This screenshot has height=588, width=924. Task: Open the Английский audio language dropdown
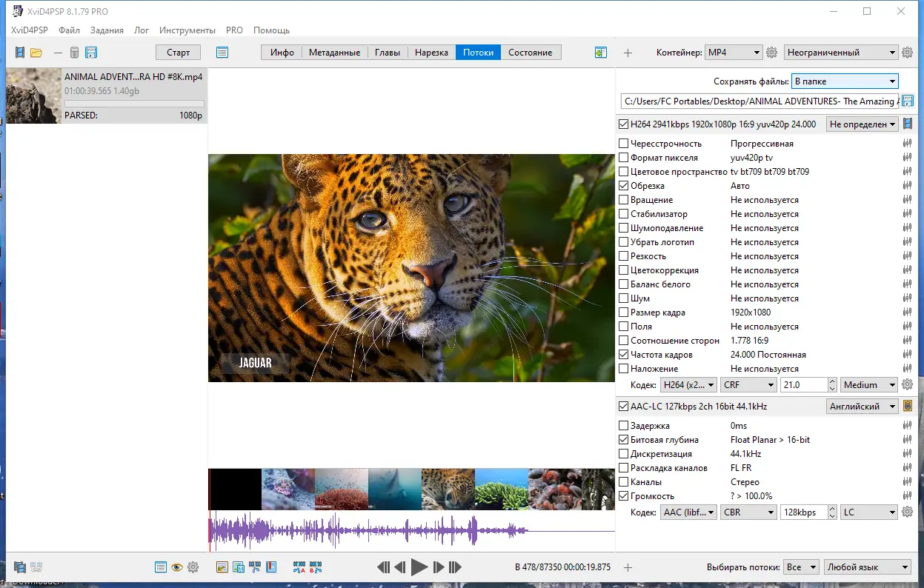click(862, 407)
